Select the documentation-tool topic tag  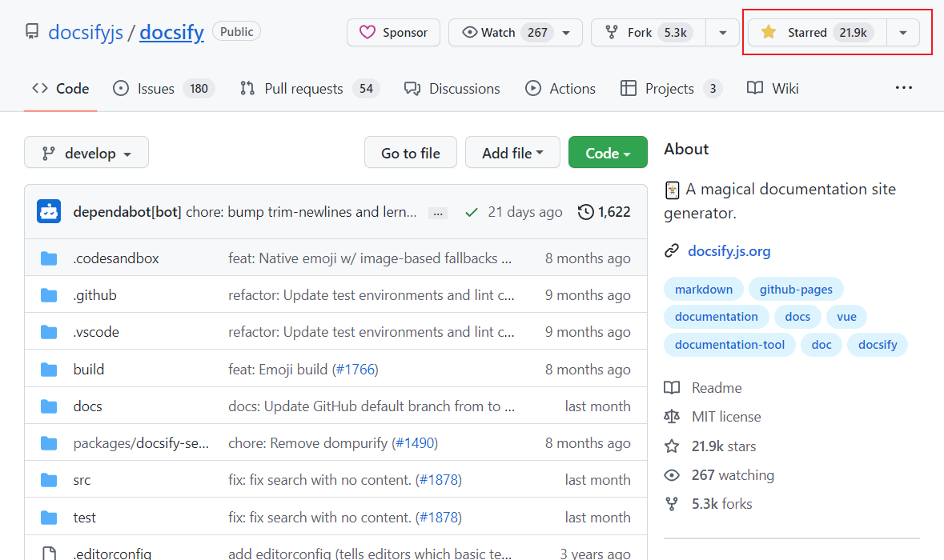point(729,345)
